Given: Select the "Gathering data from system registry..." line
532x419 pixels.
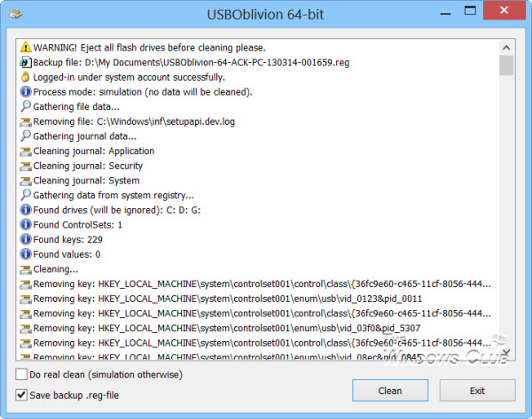Looking at the screenshot, I should pos(113,195).
